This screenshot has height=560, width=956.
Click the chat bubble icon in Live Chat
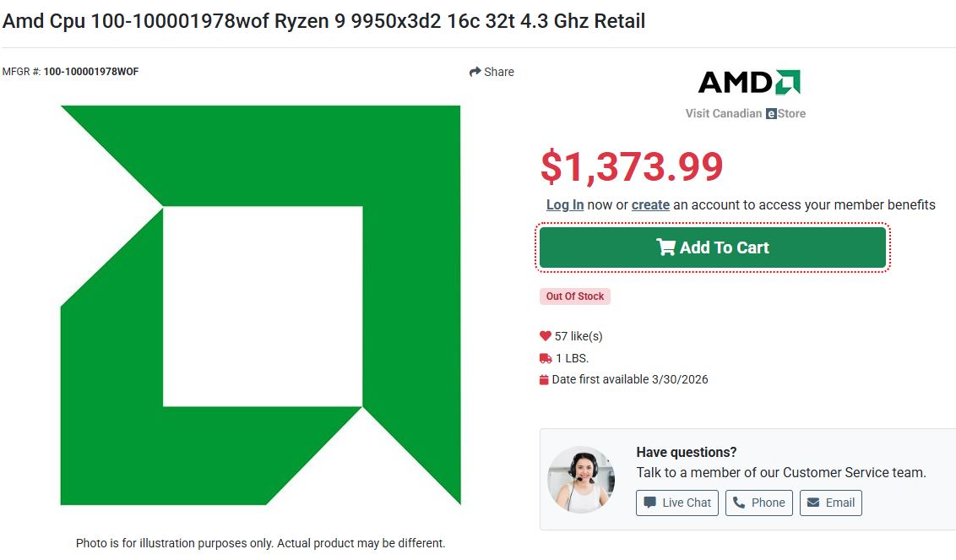[x=649, y=502]
